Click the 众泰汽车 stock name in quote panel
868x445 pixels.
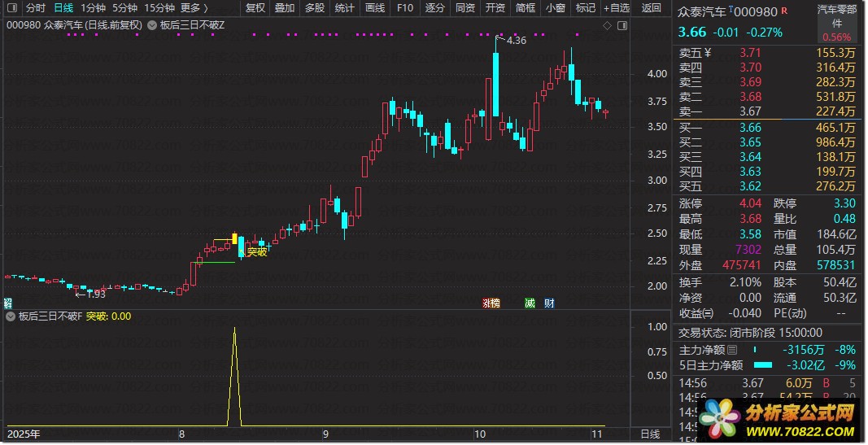point(701,12)
